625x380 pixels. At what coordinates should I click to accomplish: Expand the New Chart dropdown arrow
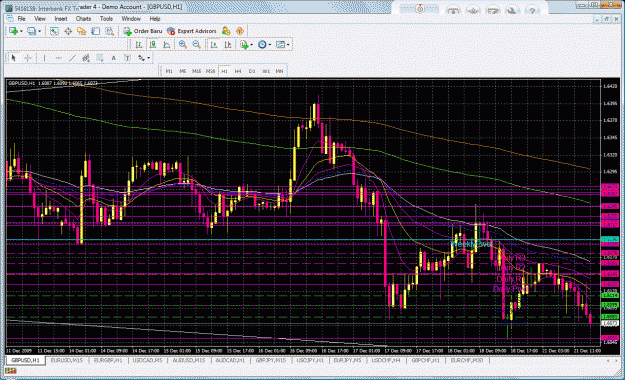[21, 31]
